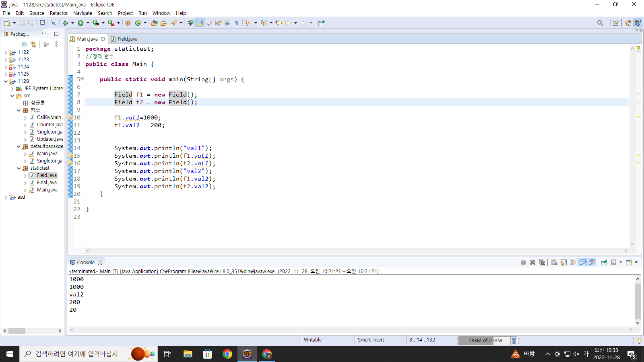Click the toolbar Search magnifier icon
Image resolution: width=644 pixels, height=362 pixels.
tap(600, 23)
